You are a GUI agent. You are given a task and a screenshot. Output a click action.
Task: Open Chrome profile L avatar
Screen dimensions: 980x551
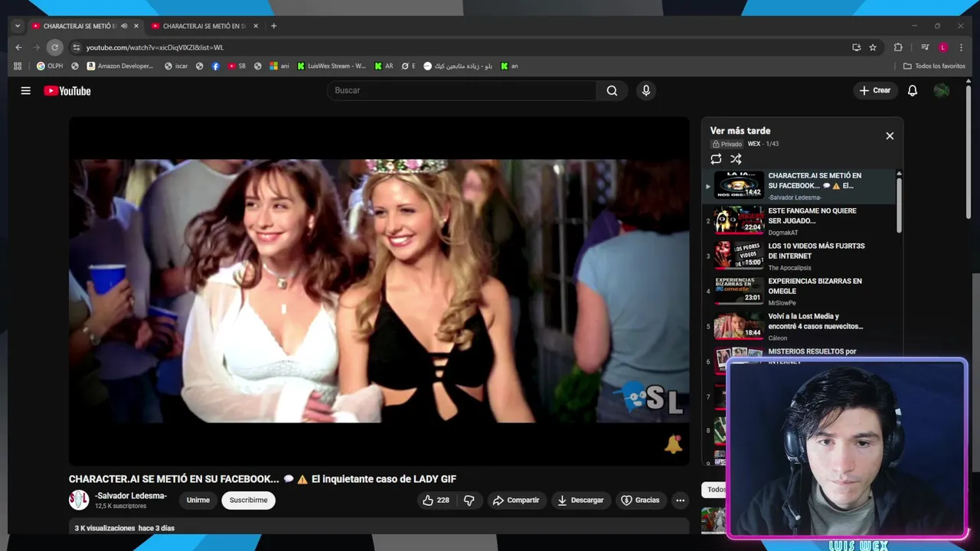point(943,47)
